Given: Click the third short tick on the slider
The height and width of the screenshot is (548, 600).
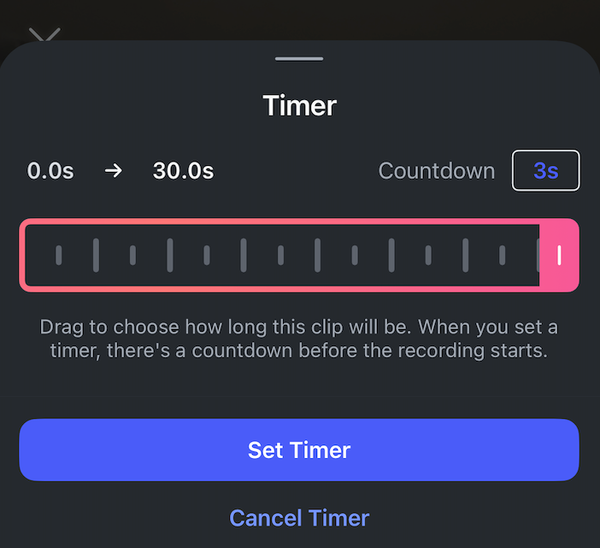Looking at the screenshot, I should tap(207, 255).
